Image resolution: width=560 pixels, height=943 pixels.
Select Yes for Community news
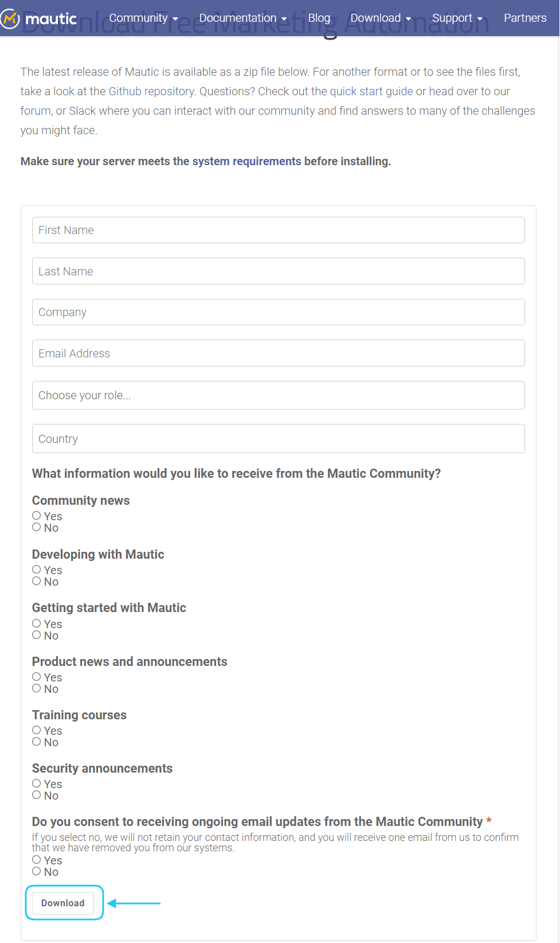coord(36,515)
